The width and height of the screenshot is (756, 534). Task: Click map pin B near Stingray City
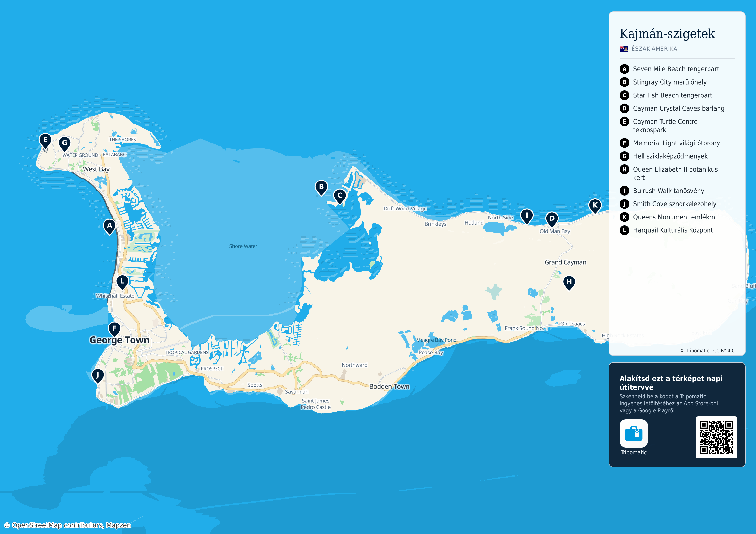coord(321,188)
